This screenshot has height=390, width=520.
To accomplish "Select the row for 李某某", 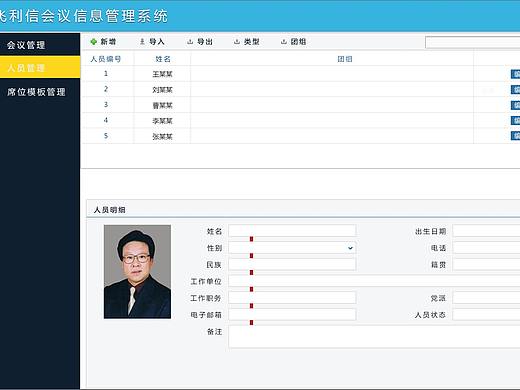I will coord(301,120).
